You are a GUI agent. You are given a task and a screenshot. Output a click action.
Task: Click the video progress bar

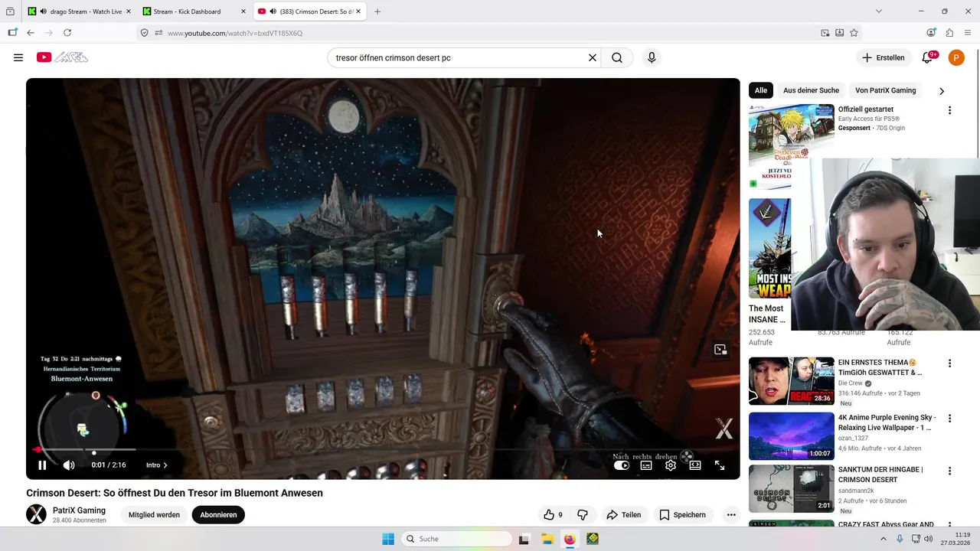[383, 450]
